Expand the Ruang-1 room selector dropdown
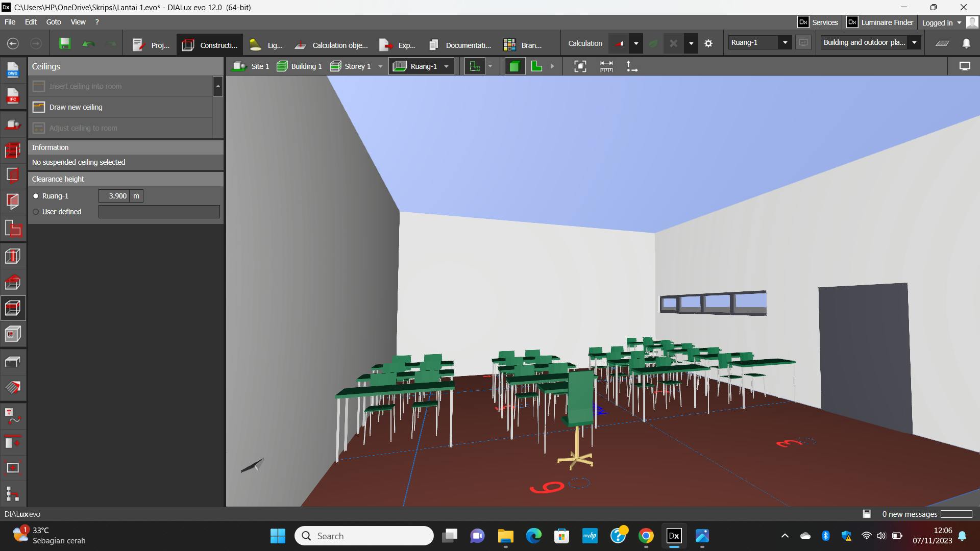980x551 pixels. (785, 43)
